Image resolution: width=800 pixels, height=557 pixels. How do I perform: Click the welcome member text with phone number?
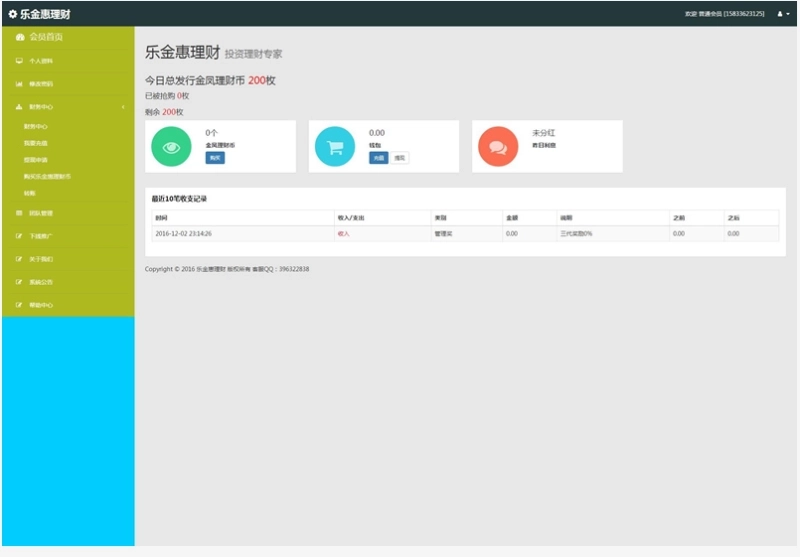click(724, 14)
